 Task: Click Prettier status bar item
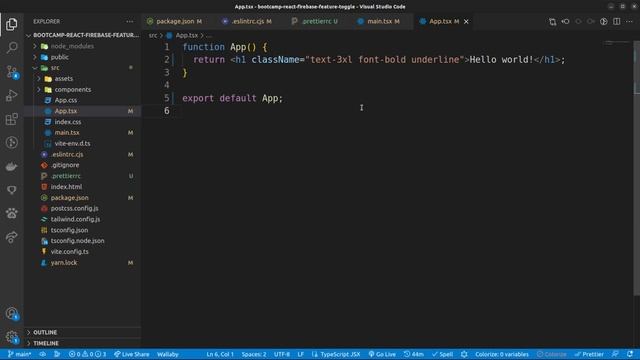589,354
